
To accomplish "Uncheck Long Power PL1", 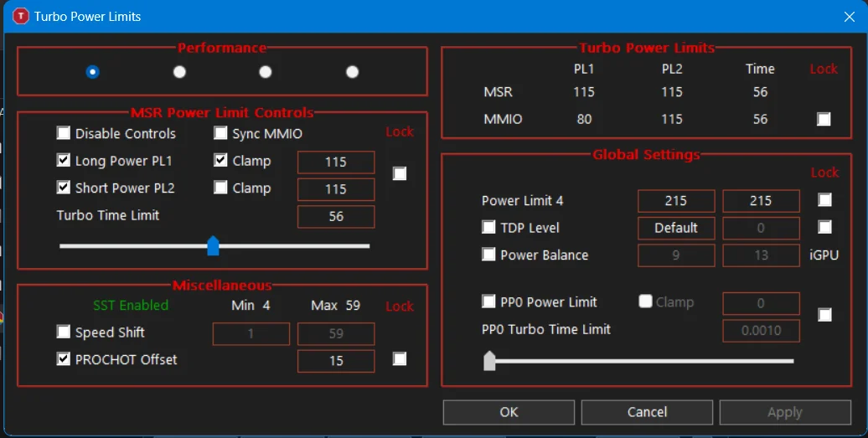I will click(64, 161).
